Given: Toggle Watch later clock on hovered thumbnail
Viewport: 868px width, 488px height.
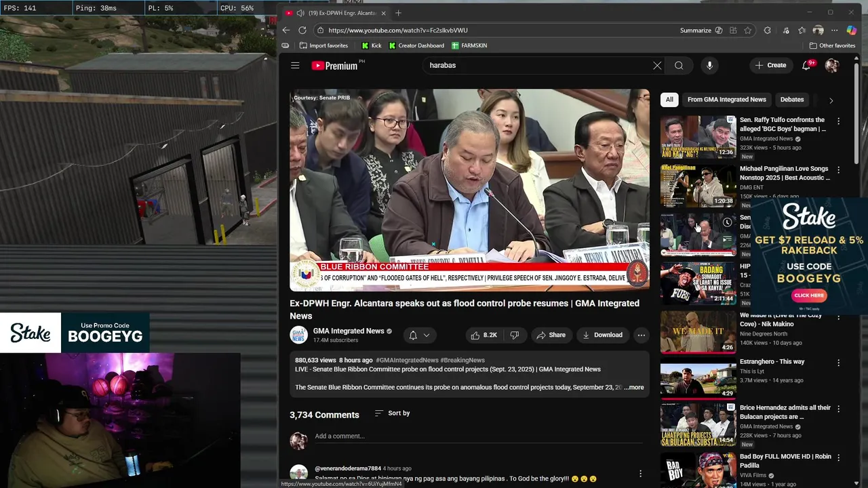Looking at the screenshot, I should (727, 222).
